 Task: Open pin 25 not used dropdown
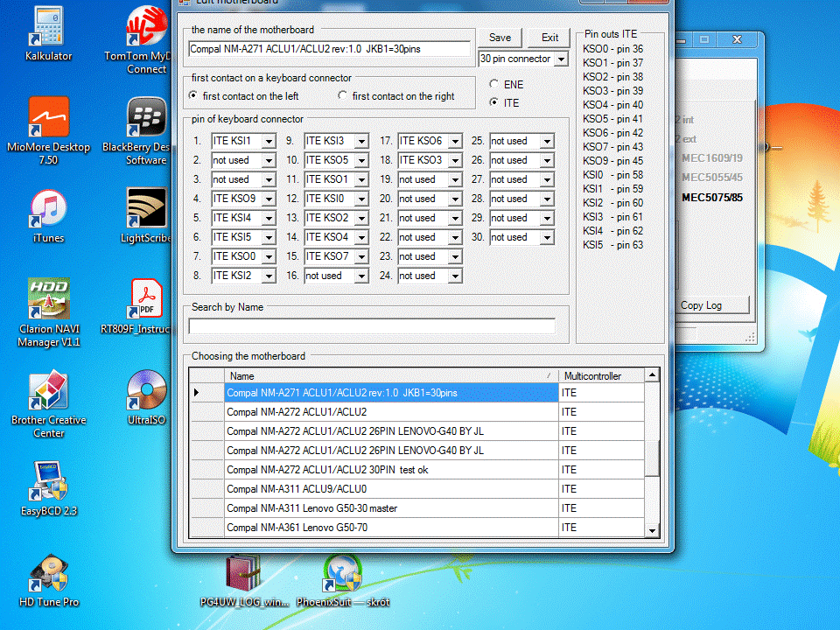click(x=546, y=141)
